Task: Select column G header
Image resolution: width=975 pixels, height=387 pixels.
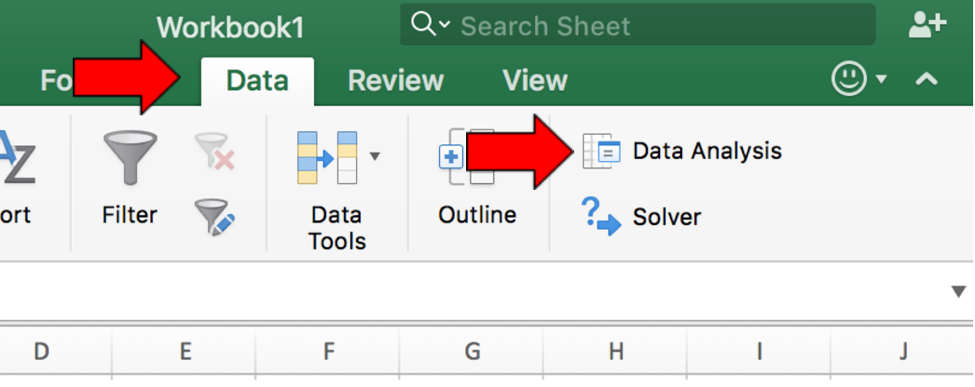Action: pyautogui.click(x=472, y=352)
